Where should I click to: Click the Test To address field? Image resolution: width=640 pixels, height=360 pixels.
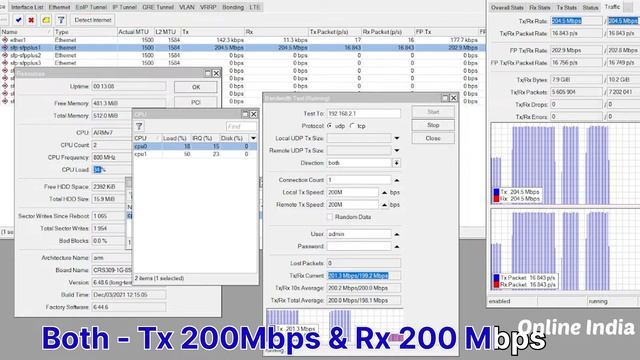click(363, 113)
